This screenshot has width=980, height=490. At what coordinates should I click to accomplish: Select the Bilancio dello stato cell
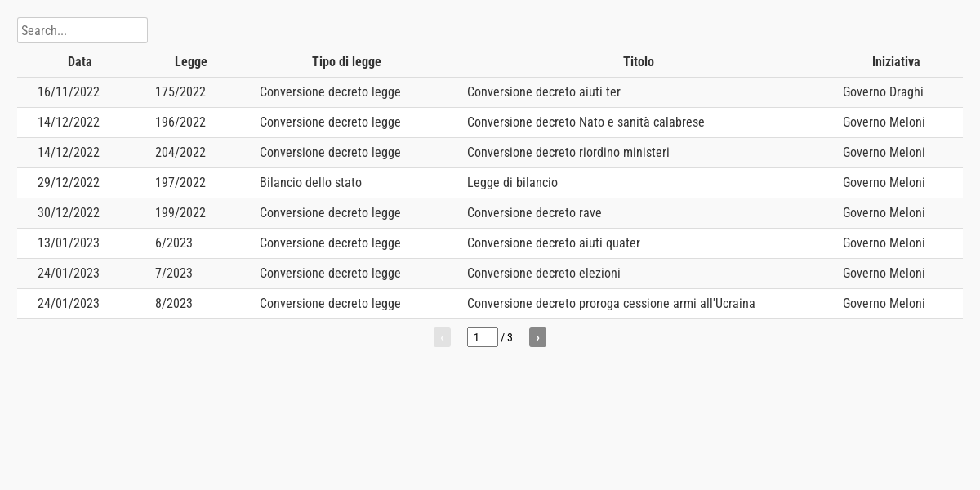click(x=310, y=183)
